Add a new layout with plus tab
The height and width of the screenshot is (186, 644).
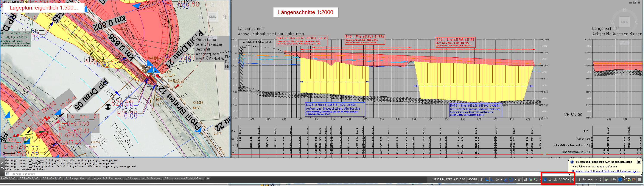[208, 178]
